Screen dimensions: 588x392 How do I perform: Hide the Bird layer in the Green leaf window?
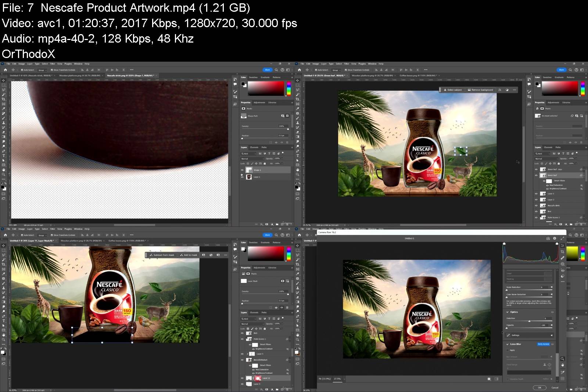pos(536,211)
